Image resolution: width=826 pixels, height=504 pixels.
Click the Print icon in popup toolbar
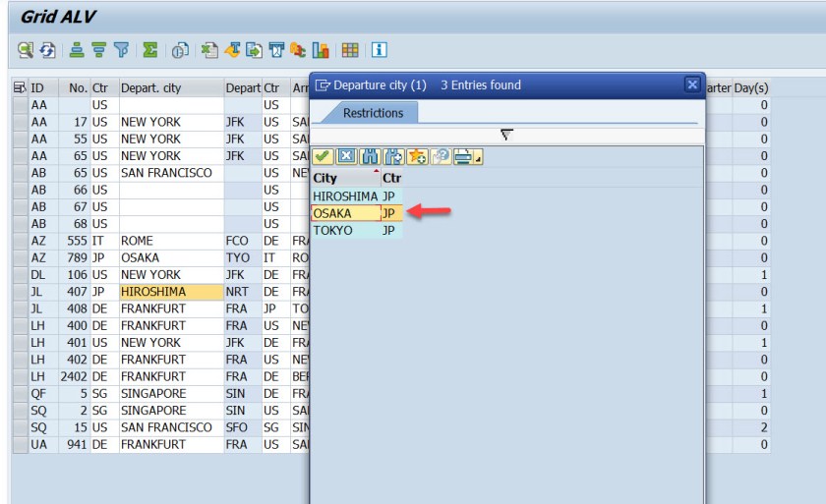click(463, 156)
